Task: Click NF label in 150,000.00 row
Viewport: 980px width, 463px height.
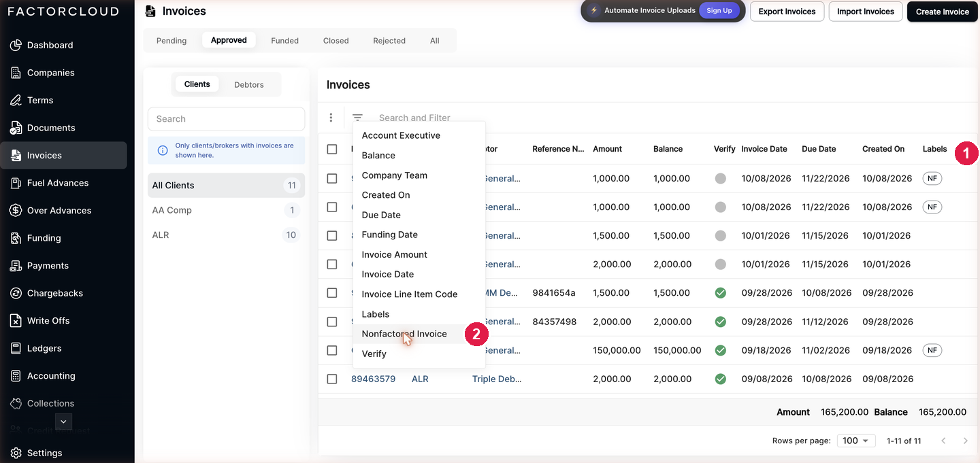Action: [x=932, y=350]
